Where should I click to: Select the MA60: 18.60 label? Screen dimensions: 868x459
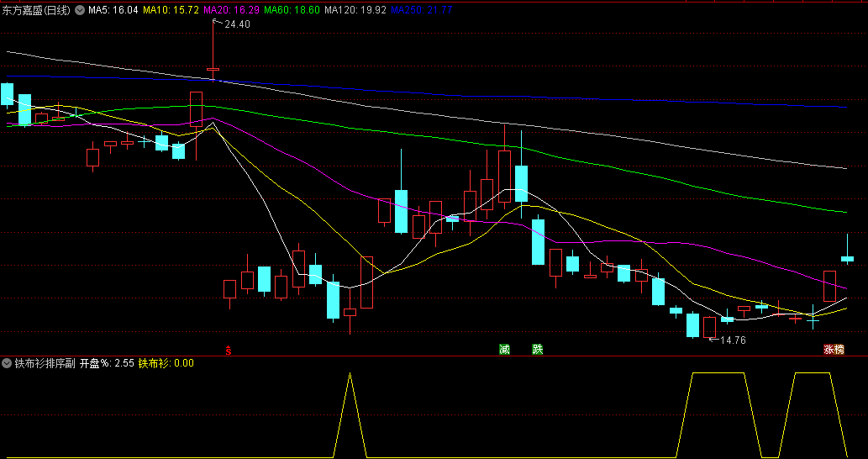coord(292,10)
